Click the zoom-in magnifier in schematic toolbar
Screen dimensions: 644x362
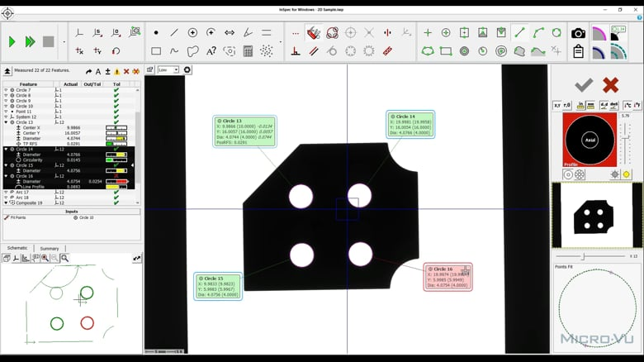point(45,258)
